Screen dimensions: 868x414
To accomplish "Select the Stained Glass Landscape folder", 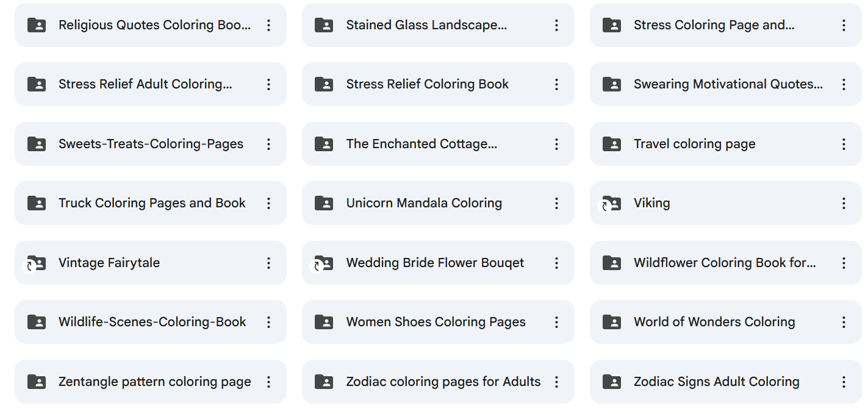I will (426, 25).
